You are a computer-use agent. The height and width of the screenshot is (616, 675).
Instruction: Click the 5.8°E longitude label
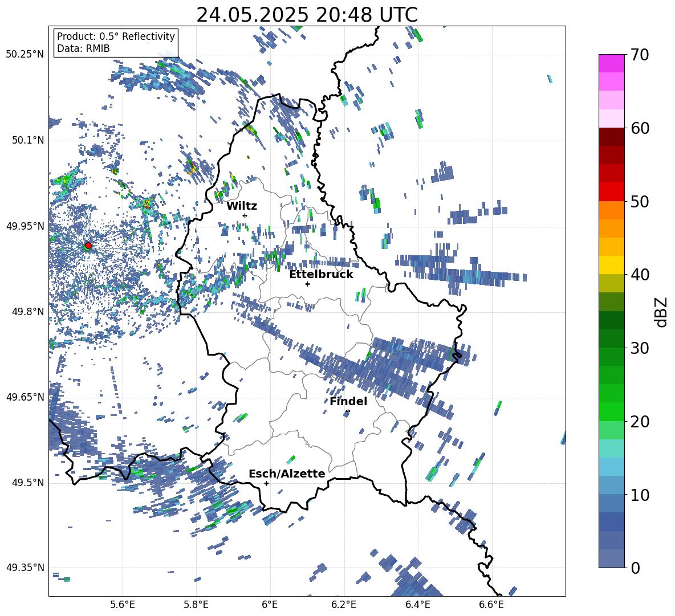[196, 605]
